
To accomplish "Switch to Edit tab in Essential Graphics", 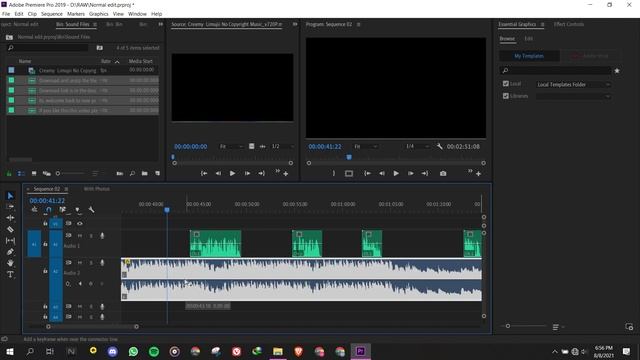I will (529, 39).
